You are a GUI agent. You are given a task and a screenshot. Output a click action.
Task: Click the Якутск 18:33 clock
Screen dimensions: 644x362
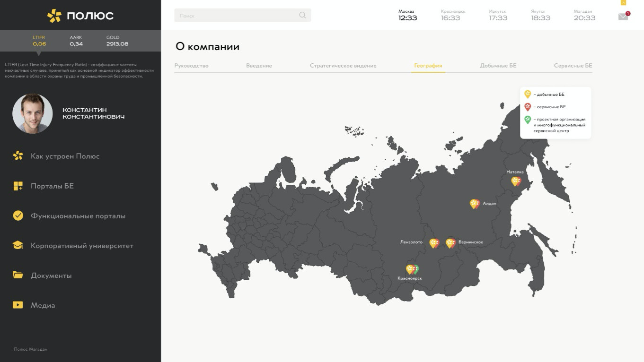(x=540, y=15)
